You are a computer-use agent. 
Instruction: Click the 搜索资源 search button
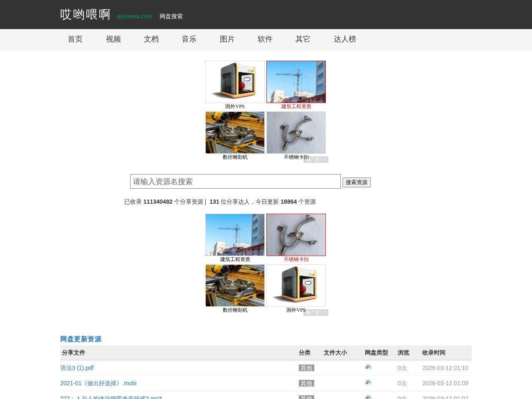point(357,182)
